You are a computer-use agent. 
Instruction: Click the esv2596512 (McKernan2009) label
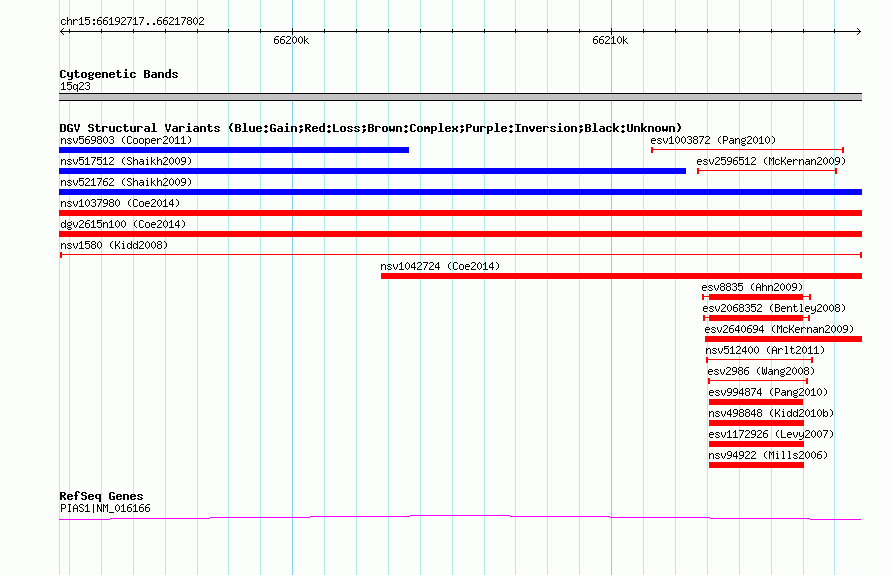[771, 161]
